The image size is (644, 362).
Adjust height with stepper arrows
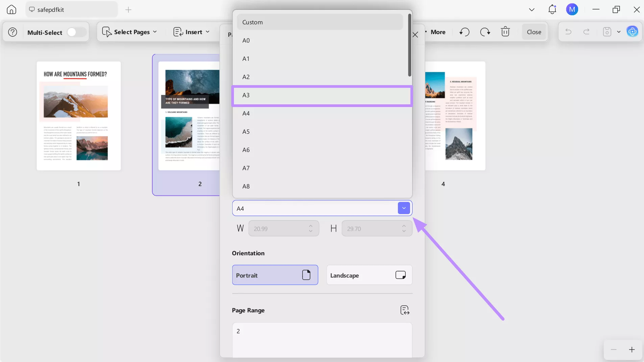tap(404, 229)
